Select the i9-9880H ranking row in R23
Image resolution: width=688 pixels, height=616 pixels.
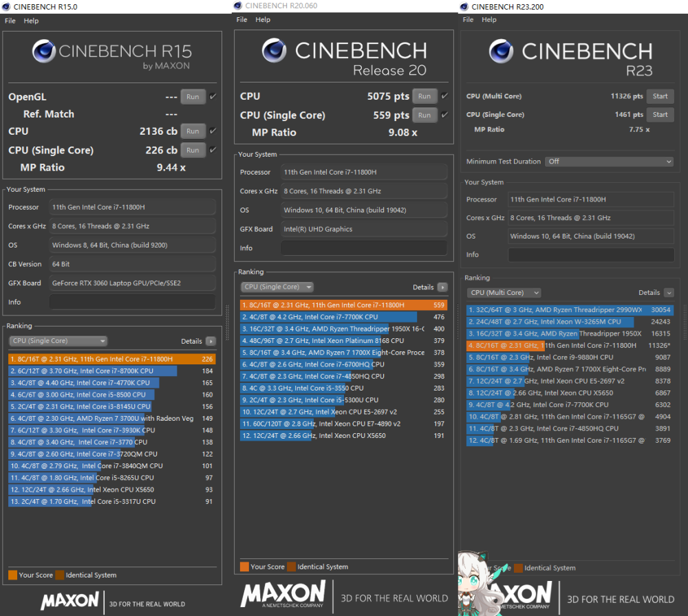click(x=570, y=357)
